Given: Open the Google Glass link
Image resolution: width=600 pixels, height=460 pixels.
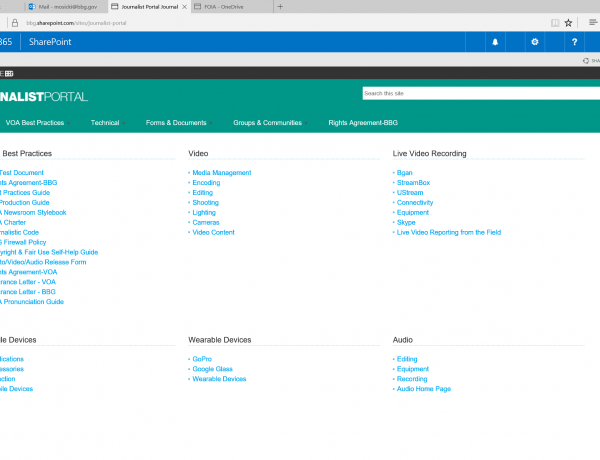Looking at the screenshot, I should point(212,369).
